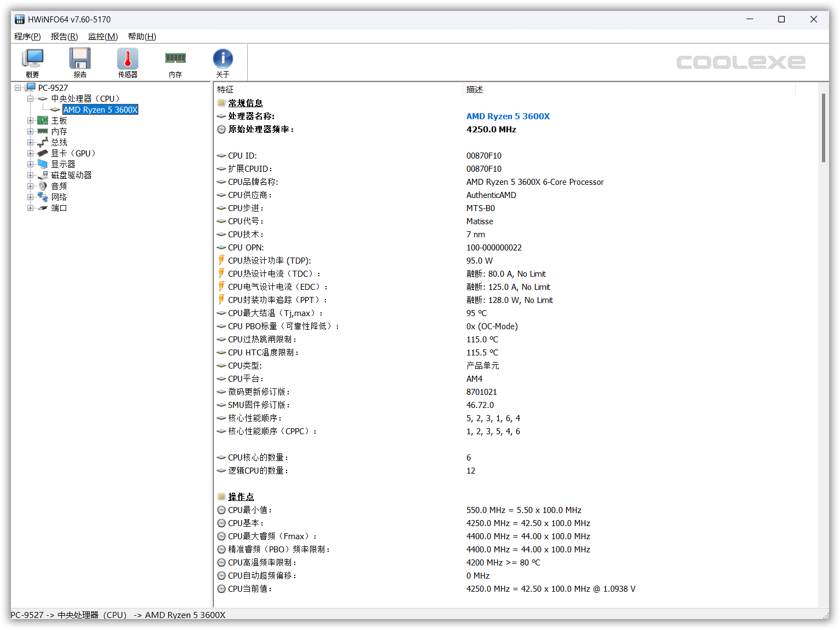The image size is (840, 630).
Task: Collapse the 中央处理器（CPU） node
Action: point(31,98)
